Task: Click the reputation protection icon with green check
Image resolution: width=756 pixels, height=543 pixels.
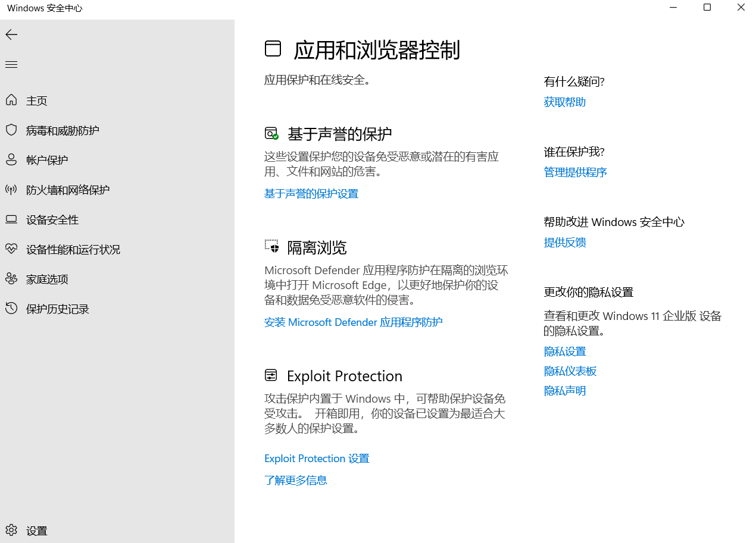Action: click(x=271, y=133)
